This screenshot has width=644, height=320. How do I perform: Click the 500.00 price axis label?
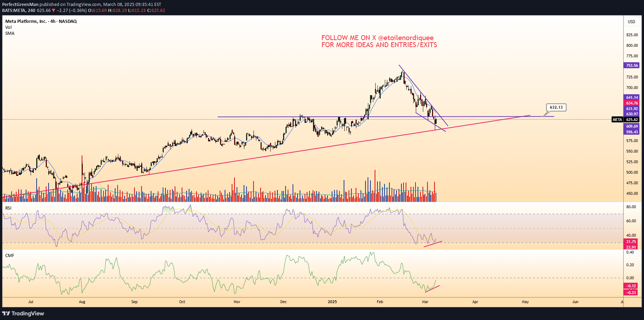tap(632, 172)
